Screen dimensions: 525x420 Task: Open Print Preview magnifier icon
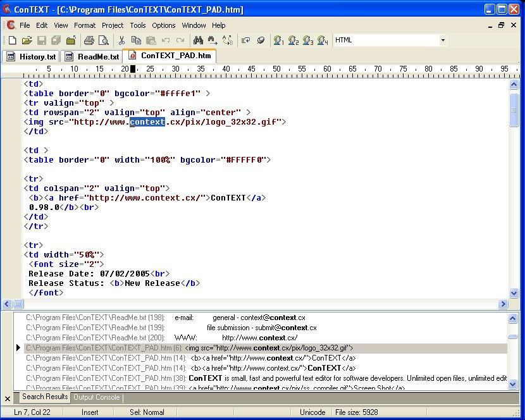point(104,40)
